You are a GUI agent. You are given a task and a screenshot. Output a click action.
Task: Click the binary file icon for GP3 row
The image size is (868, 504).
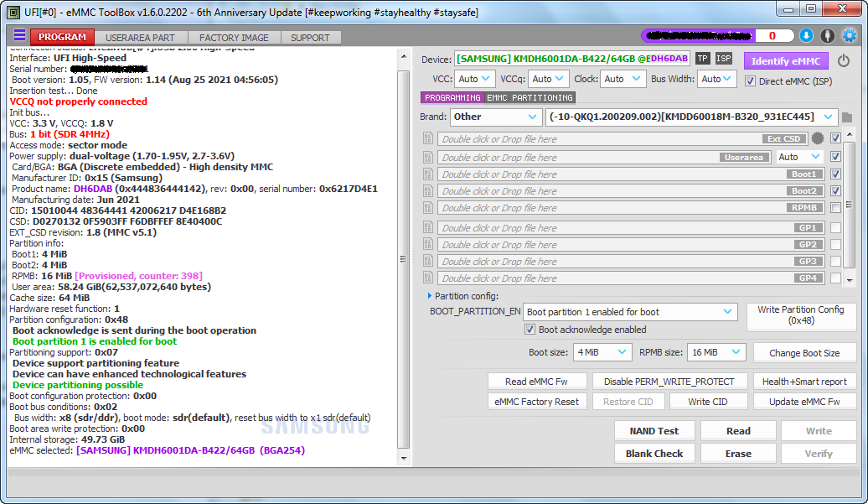[x=428, y=262]
